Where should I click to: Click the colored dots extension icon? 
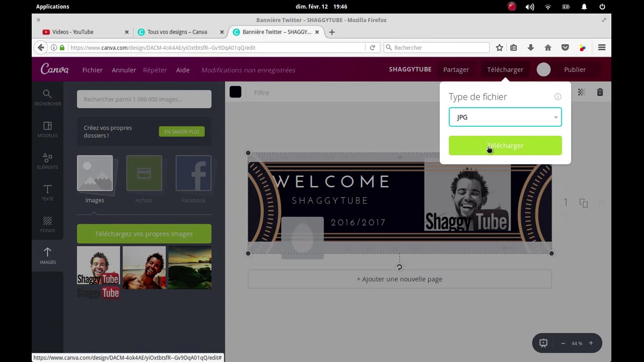[x=582, y=48]
